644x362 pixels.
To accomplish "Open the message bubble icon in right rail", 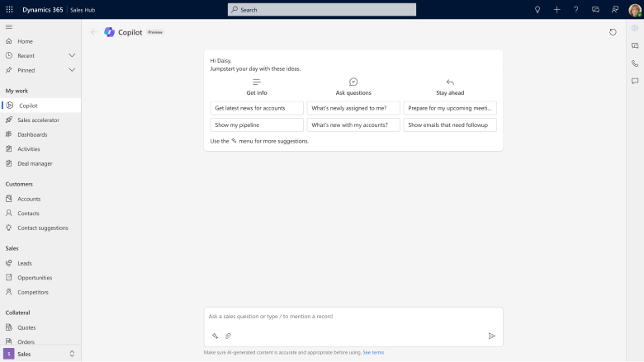I will click(635, 81).
